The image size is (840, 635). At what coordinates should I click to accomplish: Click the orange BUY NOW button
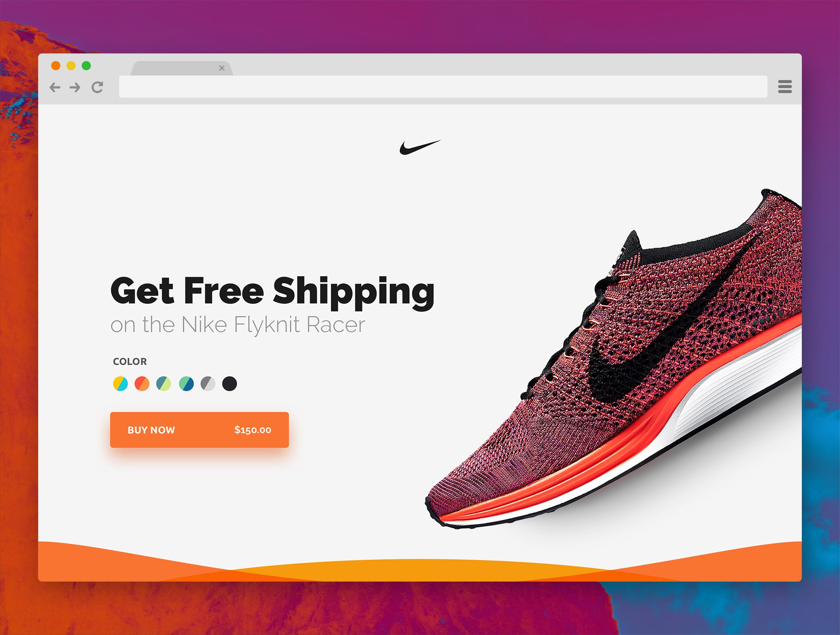pyautogui.click(x=199, y=430)
